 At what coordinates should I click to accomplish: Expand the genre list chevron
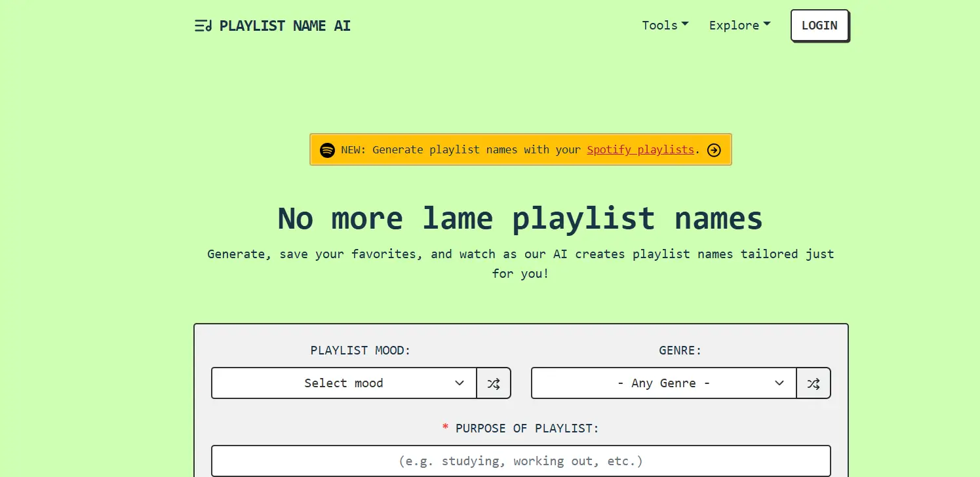tap(779, 383)
